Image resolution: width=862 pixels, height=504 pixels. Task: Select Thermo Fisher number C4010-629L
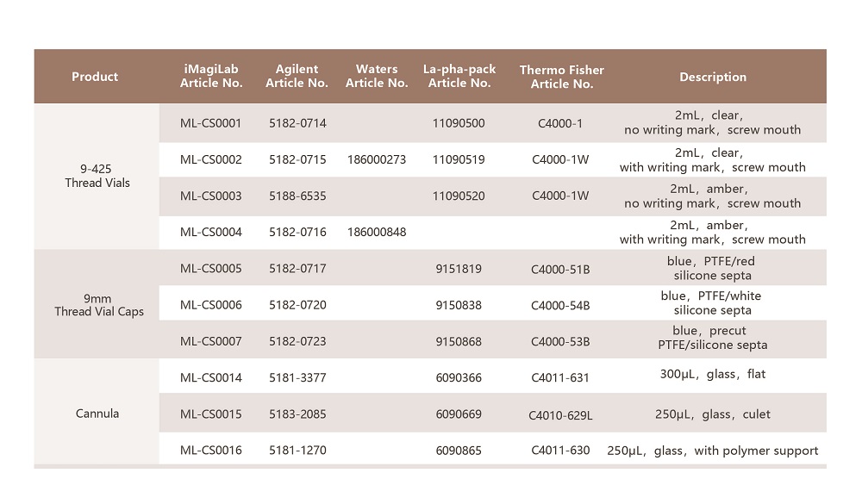point(560,415)
